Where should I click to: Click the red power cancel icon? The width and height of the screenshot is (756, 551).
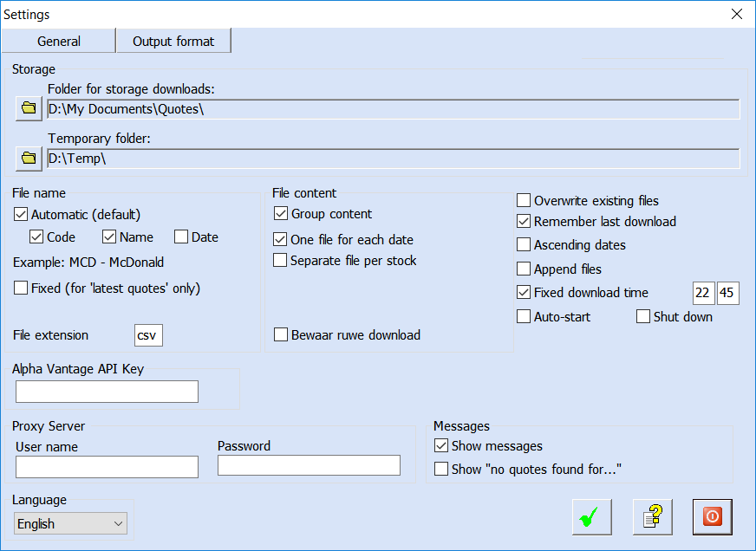pos(713,517)
